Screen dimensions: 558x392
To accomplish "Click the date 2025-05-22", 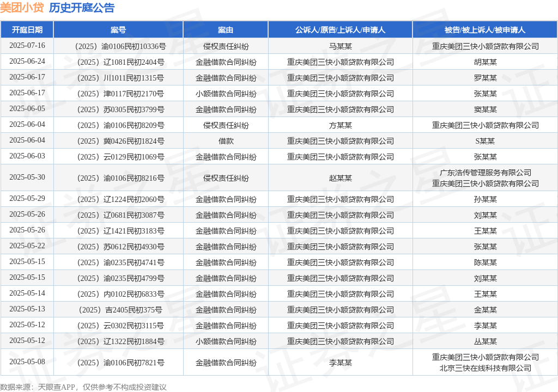I will (x=27, y=246).
